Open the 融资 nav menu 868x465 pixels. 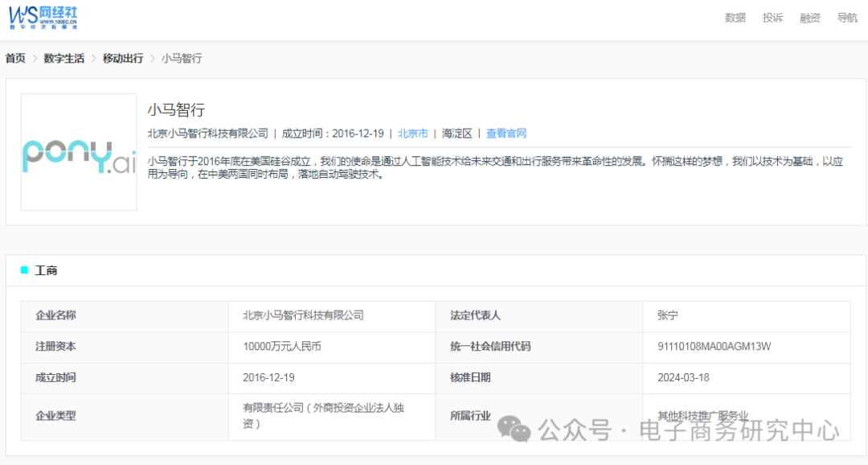pyautogui.click(x=810, y=18)
